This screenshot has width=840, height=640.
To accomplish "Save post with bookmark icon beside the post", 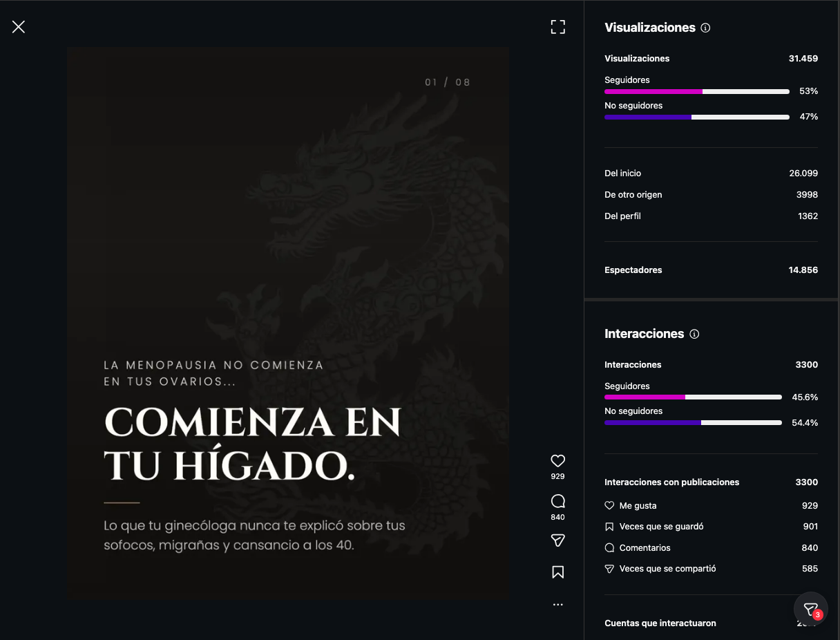I will tap(558, 572).
